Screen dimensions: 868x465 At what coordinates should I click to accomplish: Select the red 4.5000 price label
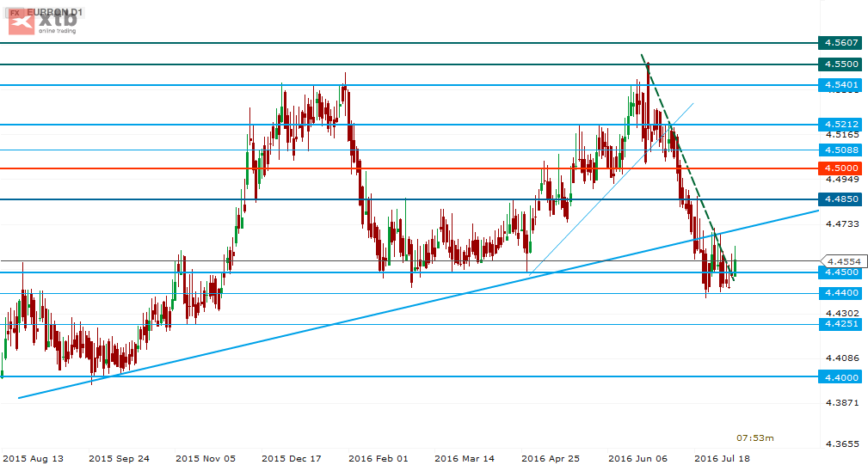coord(840,168)
